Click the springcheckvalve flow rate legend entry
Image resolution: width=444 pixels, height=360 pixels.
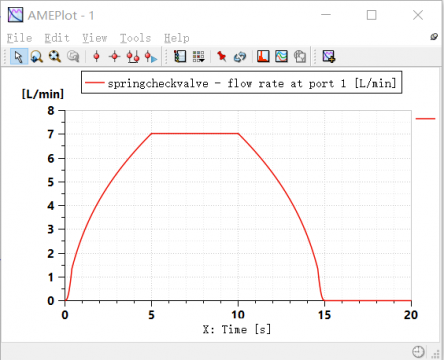[x=241, y=83]
